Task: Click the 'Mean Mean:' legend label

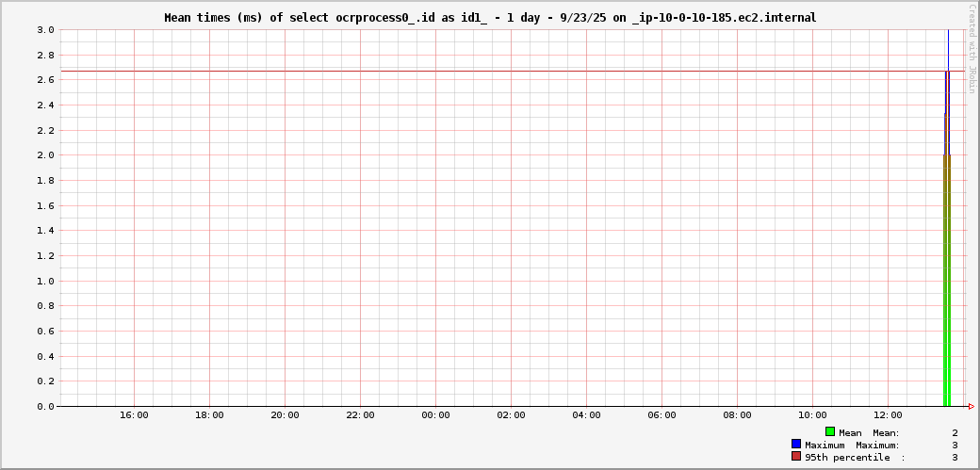Action: coord(870,433)
